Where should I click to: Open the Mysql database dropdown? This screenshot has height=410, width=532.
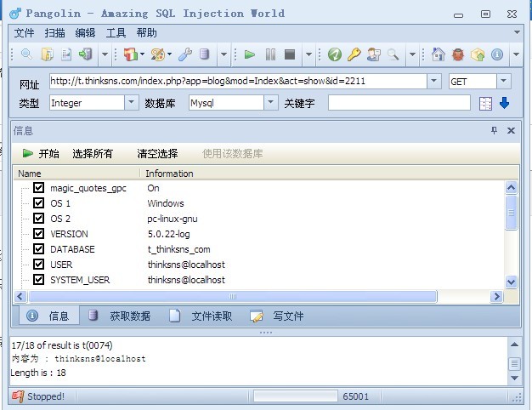click(x=271, y=102)
